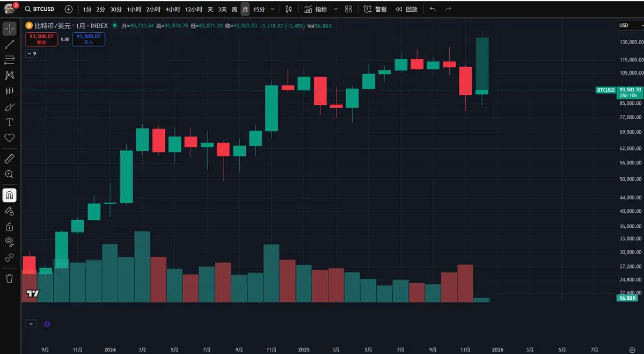
Task: Open the heart icons tool
Action: coord(9,138)
